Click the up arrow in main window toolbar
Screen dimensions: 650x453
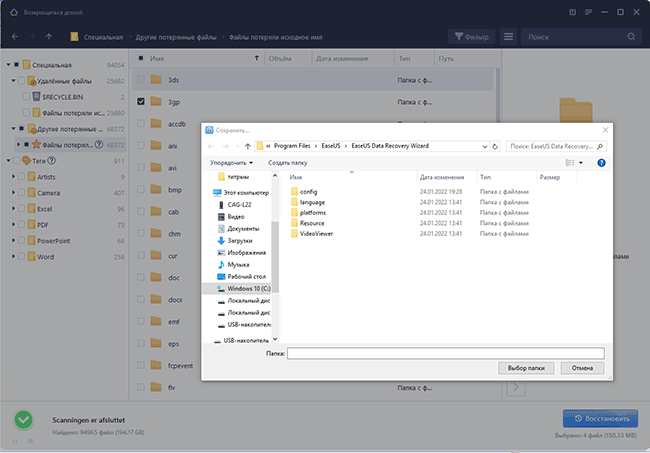pos(49,36)
